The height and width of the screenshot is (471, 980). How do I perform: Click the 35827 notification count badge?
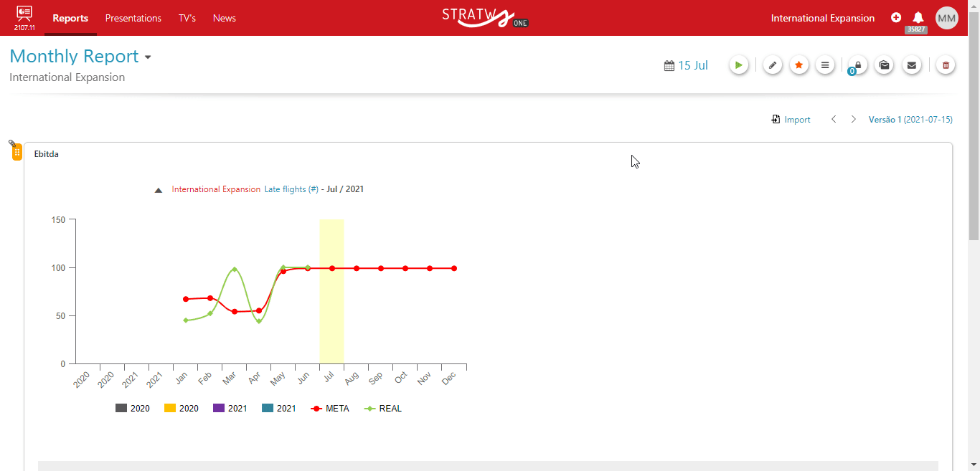coord(916,29)
